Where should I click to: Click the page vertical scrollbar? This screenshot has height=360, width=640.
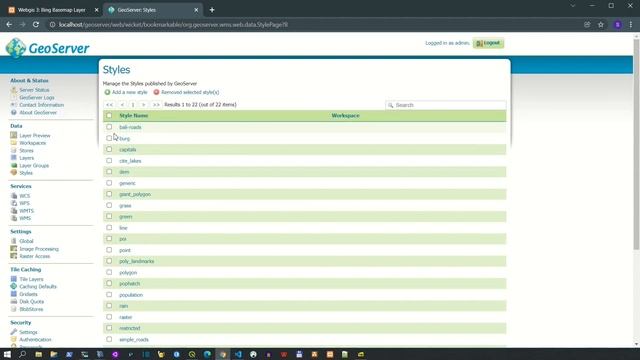tap(636, 143)
